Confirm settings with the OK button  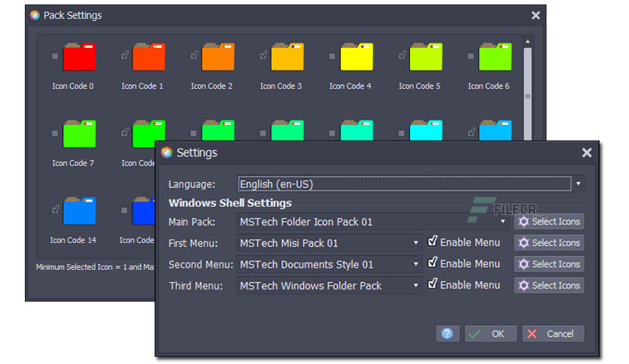tap(491, 333)
